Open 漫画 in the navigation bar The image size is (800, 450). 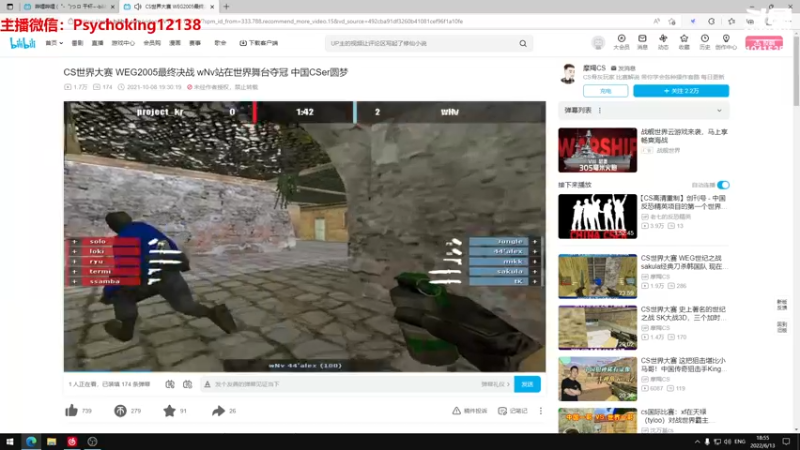click(175, 43)
